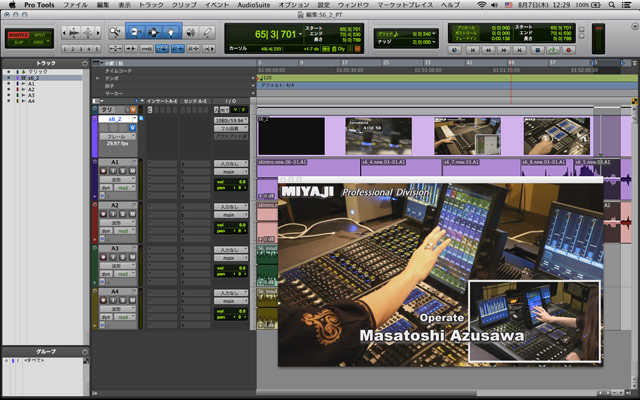640x400 pixels.
Task: Recall zoom preset 3
Action: (x=81, y=49)
